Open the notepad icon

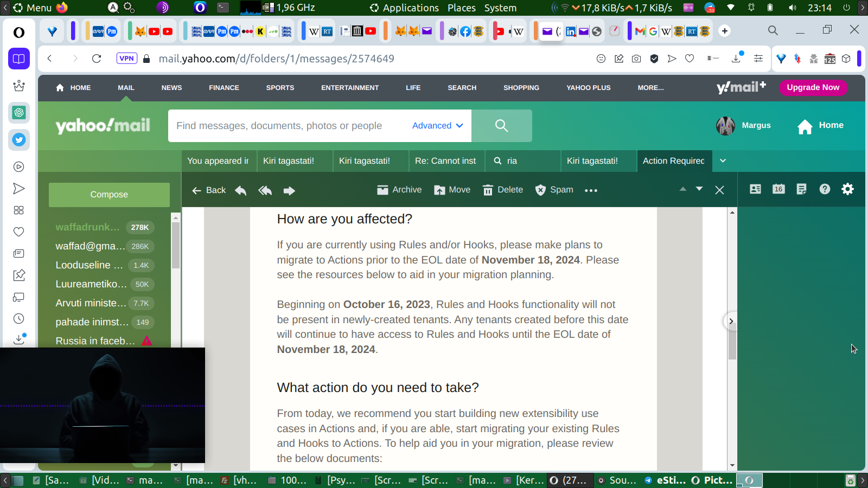point(801,189)
